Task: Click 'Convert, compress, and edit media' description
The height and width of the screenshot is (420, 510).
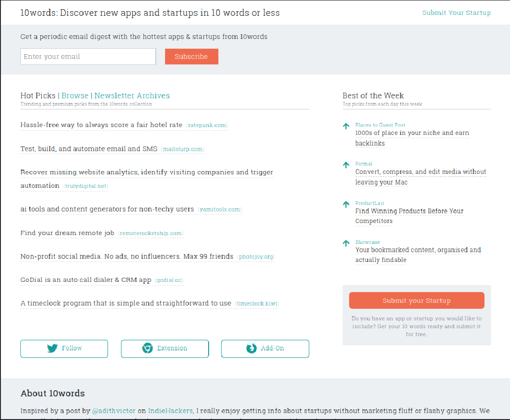Action: (421, 177)
